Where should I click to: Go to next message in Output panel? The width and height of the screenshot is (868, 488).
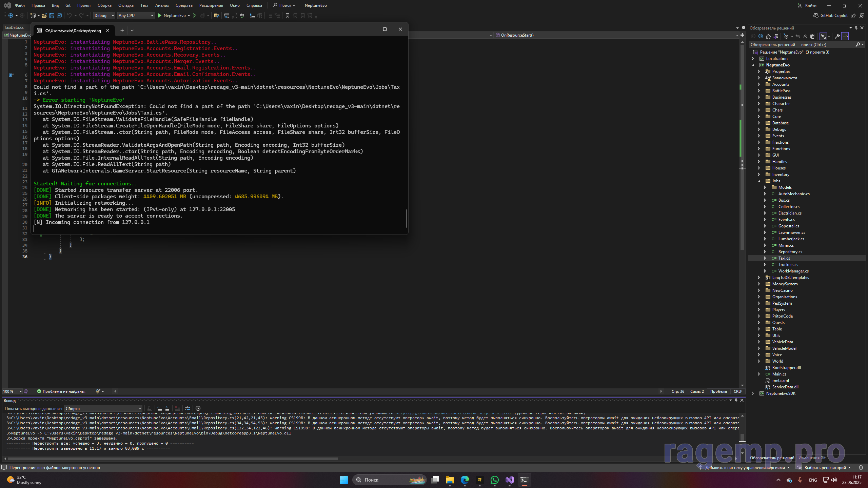(167, 408)
